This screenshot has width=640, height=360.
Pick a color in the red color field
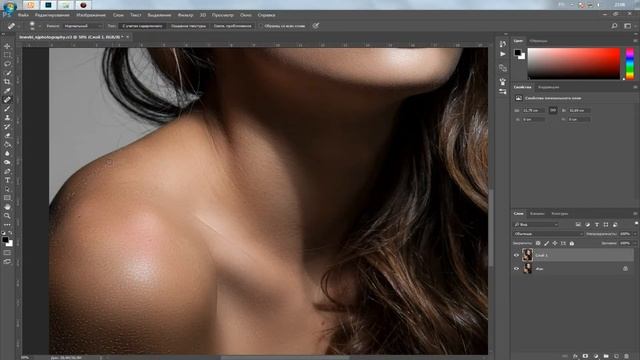pos(574,64)
